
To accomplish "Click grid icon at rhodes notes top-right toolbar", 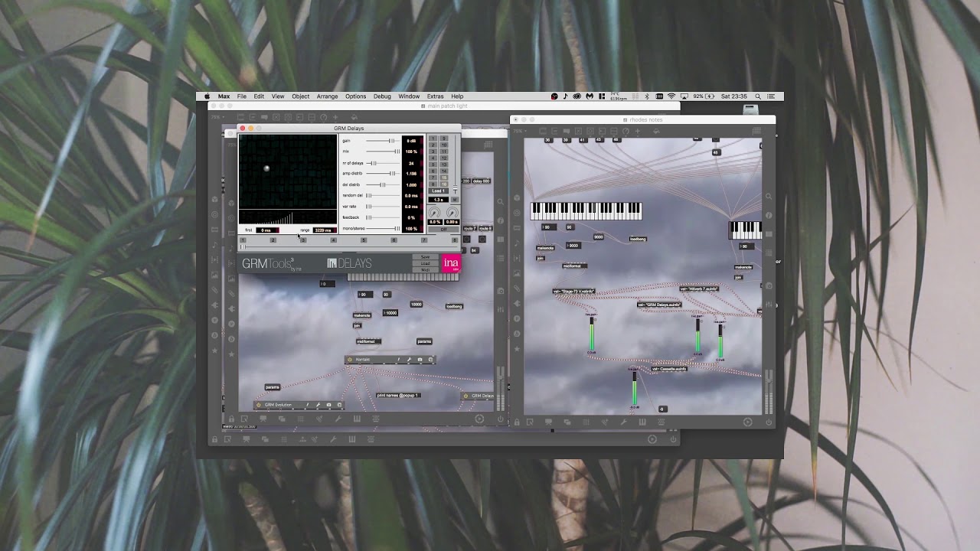I will pos(756,131).
